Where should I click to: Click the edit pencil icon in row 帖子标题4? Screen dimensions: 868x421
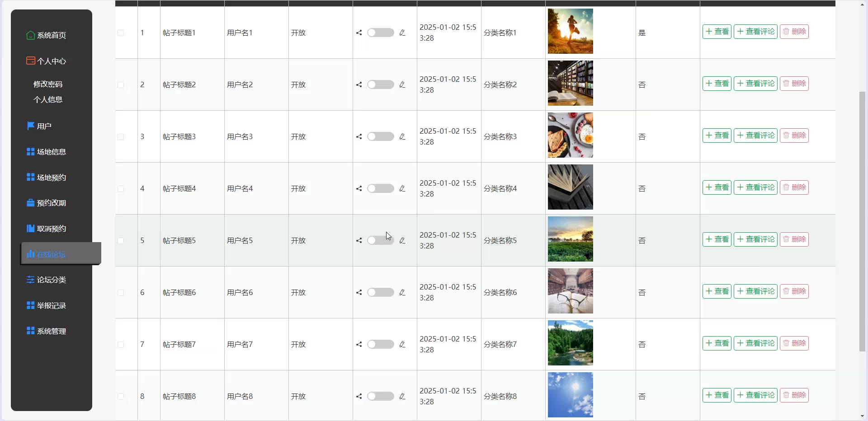click(402, 188)
